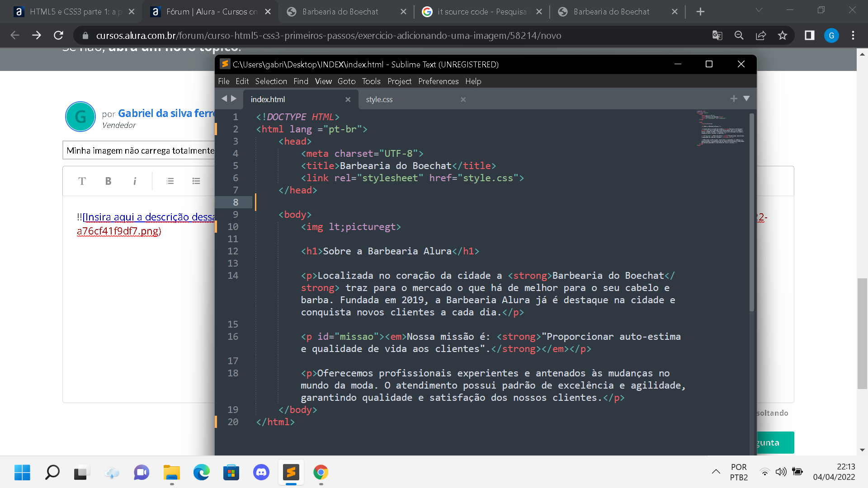Open Microsoft Edge from taskbar
The width and height of the screenshot is (868, 488).
coord(202,473)
